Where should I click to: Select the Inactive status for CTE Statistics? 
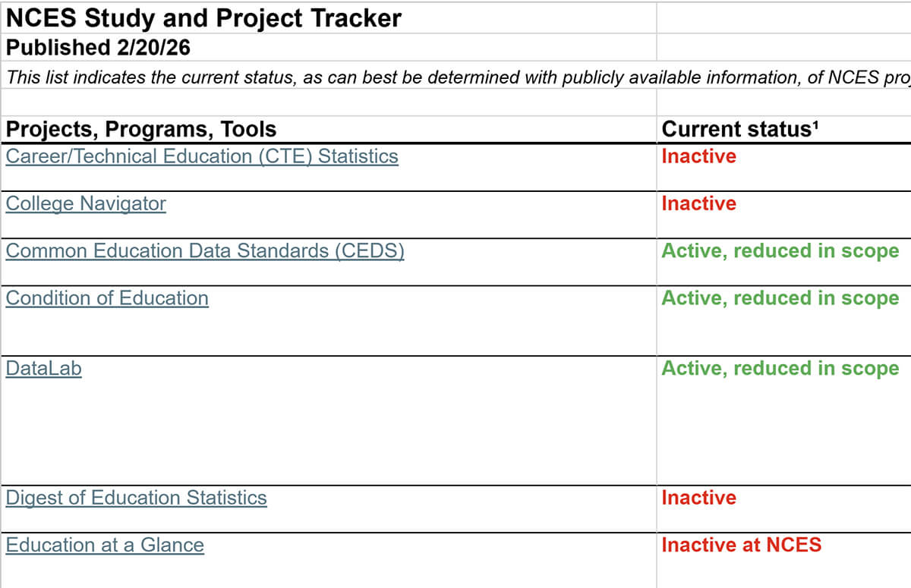coord(698,156)
